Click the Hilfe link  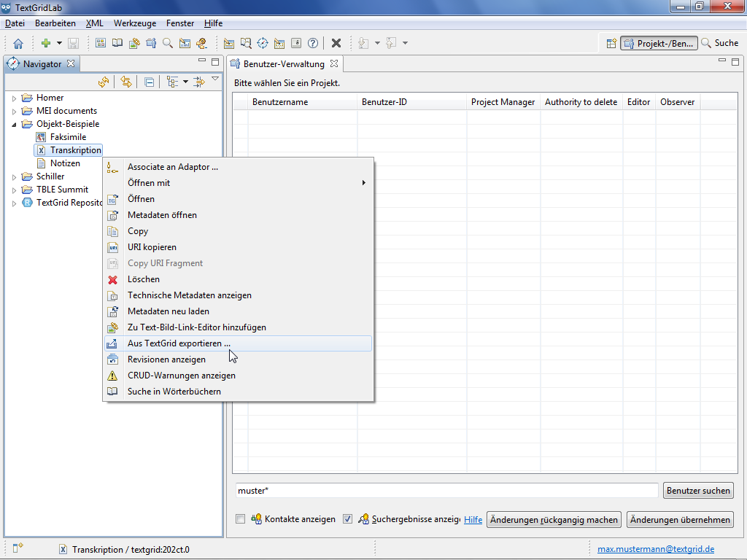click(473, 520)
